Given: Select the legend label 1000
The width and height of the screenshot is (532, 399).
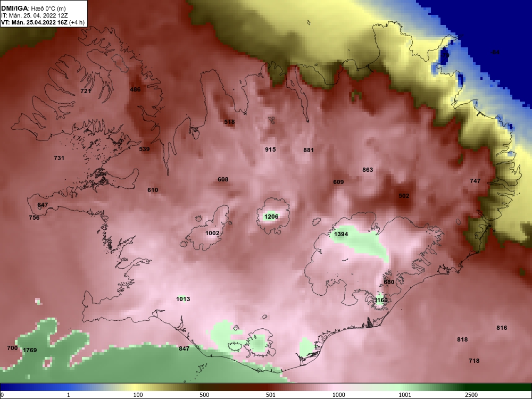Looking at the screenshot, I should [339, 395].
